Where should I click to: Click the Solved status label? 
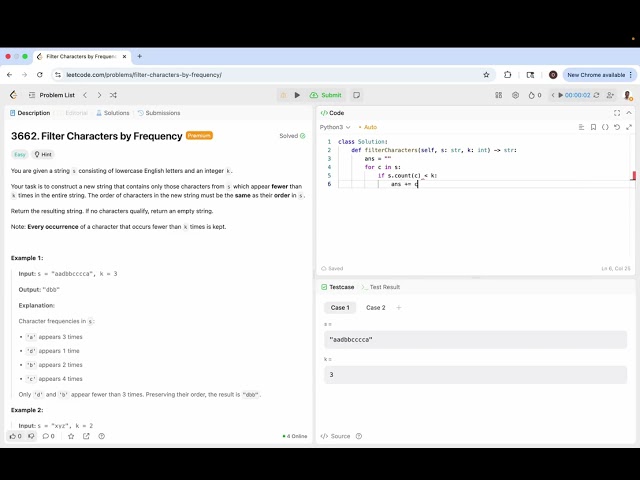click(x=292, y=136)
